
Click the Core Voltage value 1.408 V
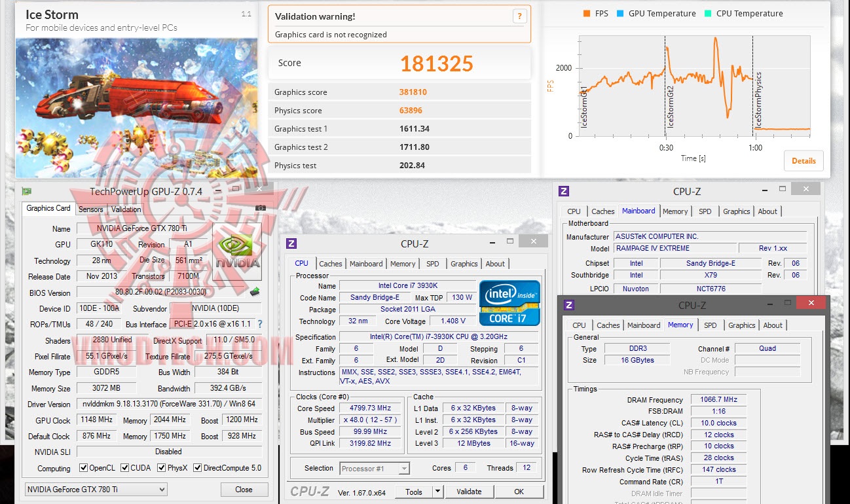coord(453,321)
